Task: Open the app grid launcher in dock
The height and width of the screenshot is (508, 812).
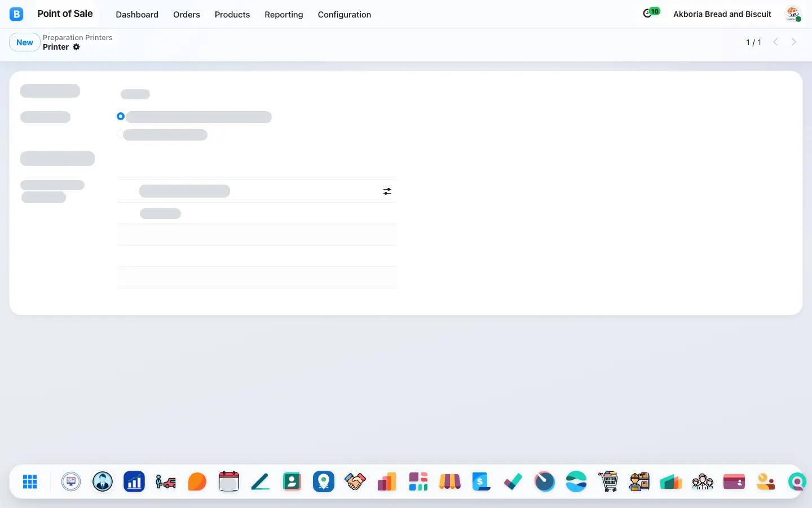Action: pos(30,481)
